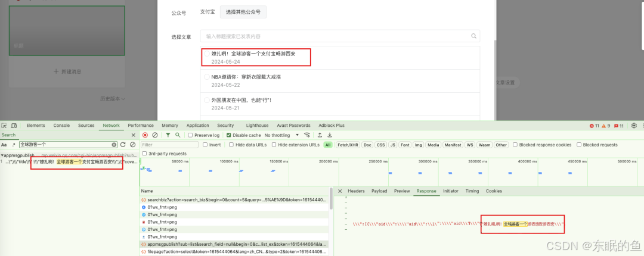Collapse the appmsgpublish search result group
Screen dimensions: 644x256
2,155
